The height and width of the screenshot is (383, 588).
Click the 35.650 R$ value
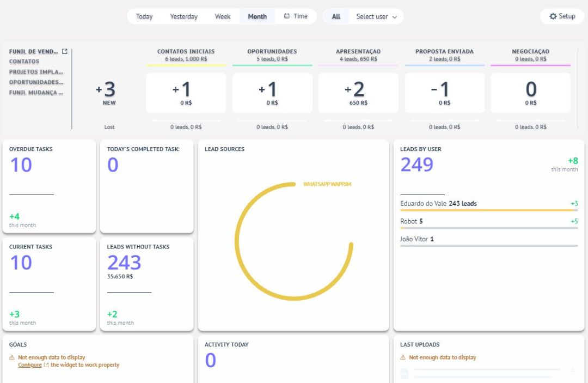click(120, 276)
